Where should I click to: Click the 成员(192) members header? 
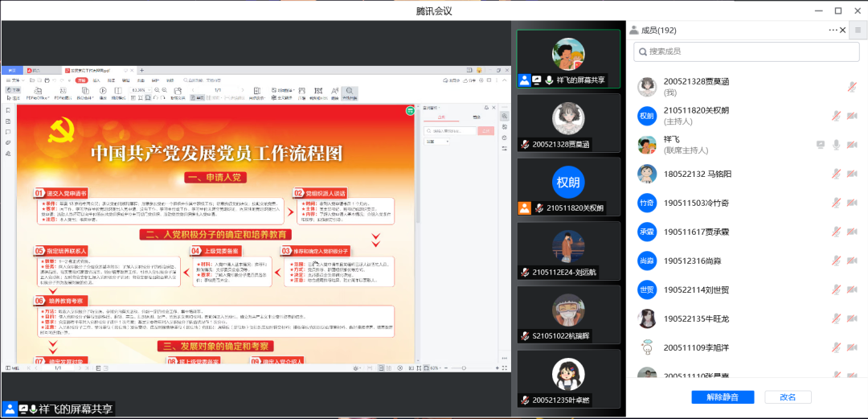(658, 31)
